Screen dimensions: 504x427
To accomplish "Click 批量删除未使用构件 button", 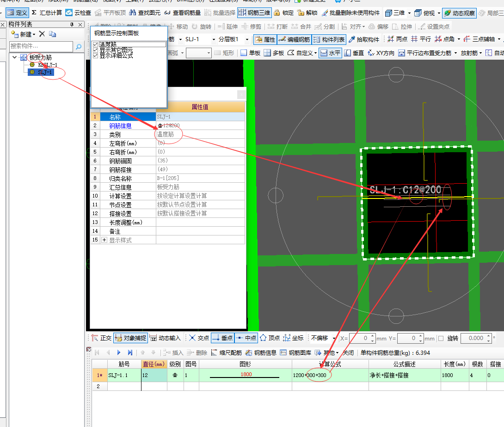I will coord(350,13).
